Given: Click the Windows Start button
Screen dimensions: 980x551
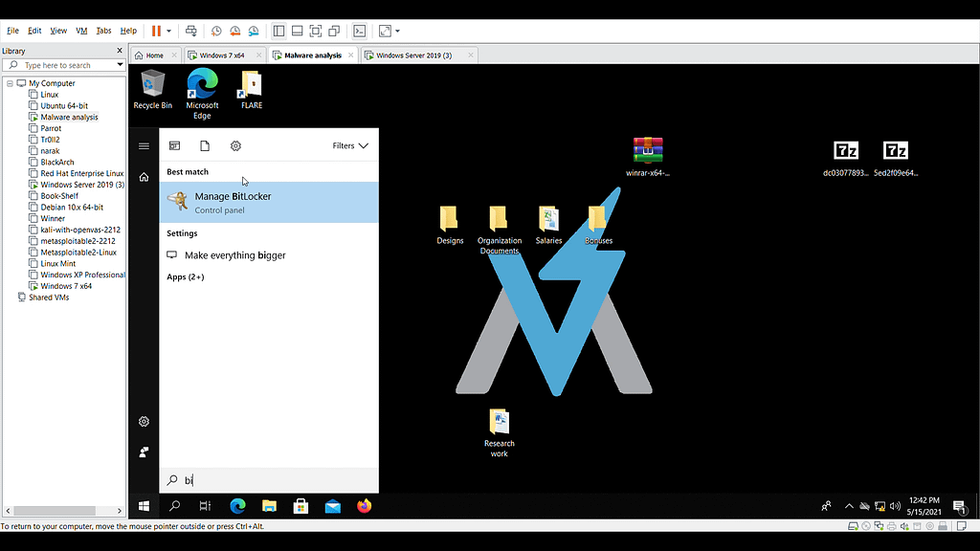Looking at the screenshot, I should (144, 506).
